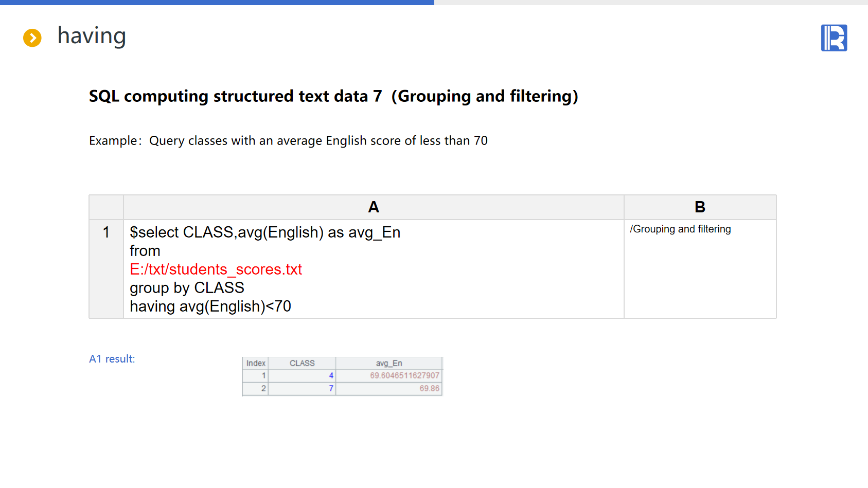Click the CLASS column header in results
The image size is (868, 488).
pyautogui.click(x=302, y=363)
